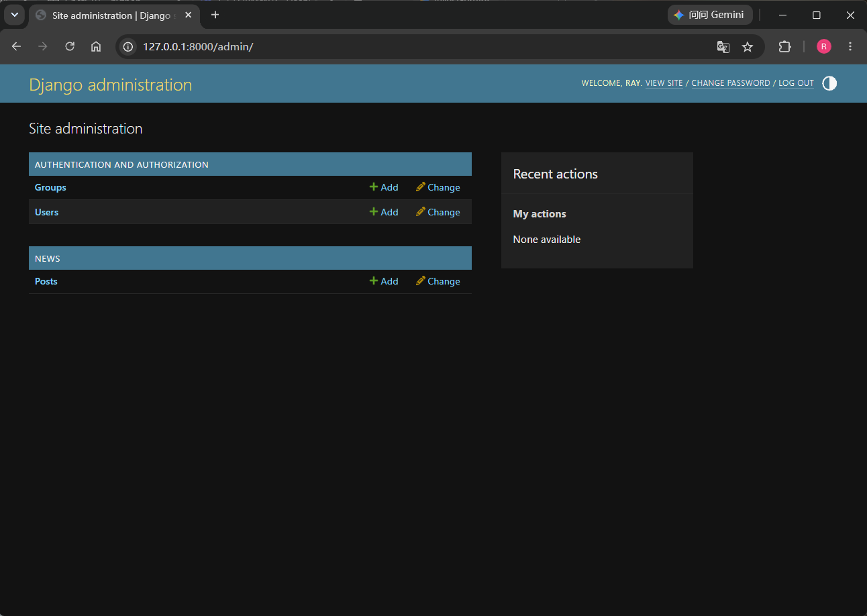Open the profile avatar R

click(x=824, y=46)
